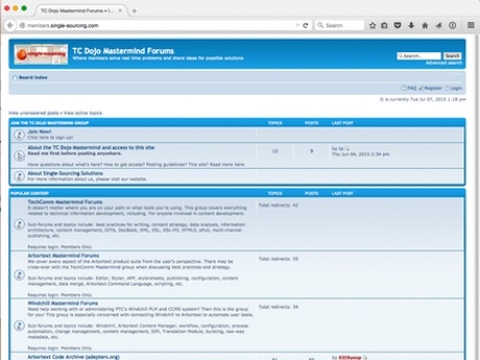Close the TC Dojo Mastermind Forums tab
This screenshot has width=480, height=360.
tap(120, 11)
